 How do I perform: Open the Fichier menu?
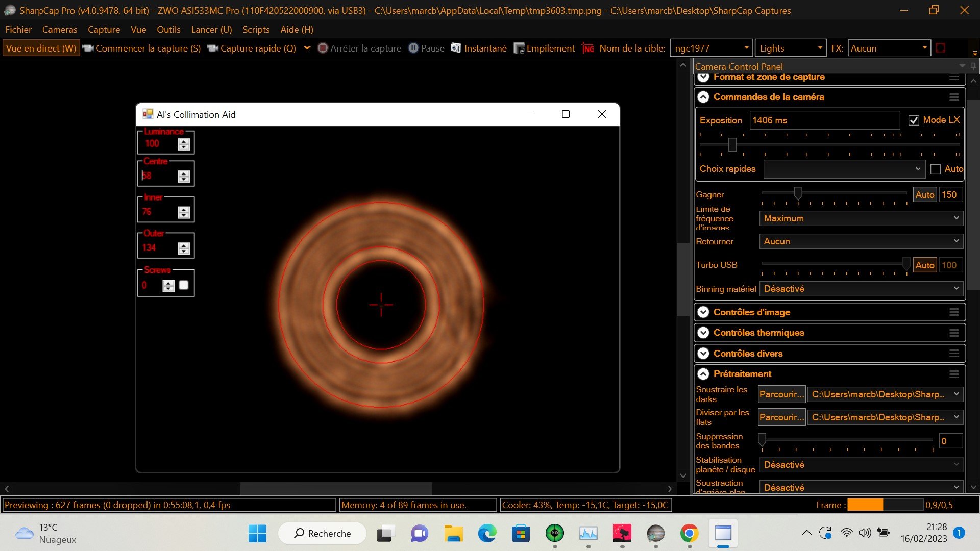[18, 30]
